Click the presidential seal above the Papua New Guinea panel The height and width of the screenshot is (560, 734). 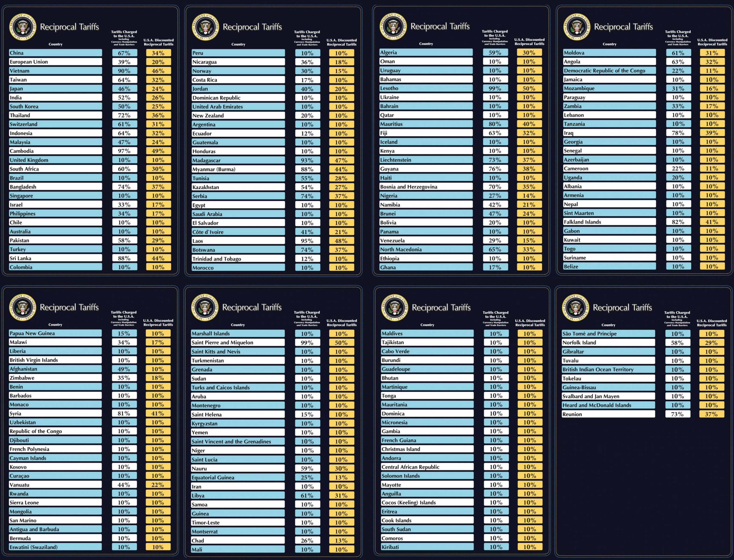click(23, 307)
